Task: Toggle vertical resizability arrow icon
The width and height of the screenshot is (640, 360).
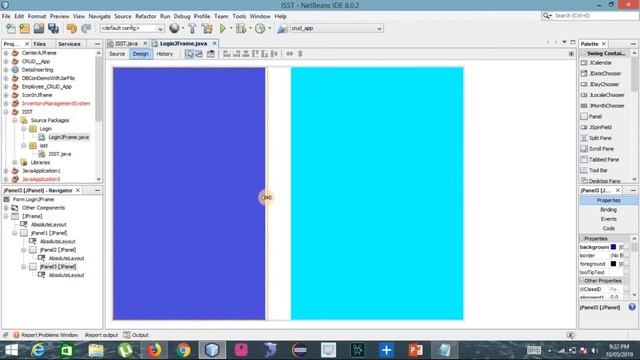Action: 300,54
